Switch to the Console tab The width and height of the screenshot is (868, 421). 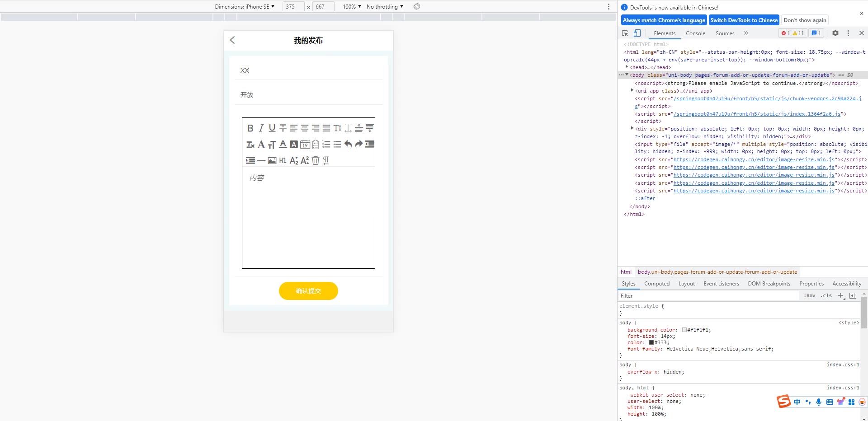[x=695, y=33]
